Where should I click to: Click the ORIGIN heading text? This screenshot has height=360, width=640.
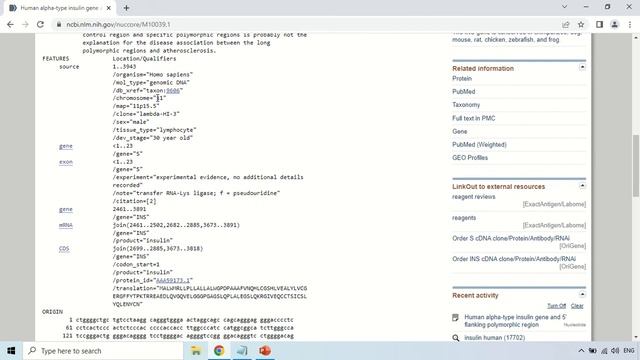pos(53,312)
